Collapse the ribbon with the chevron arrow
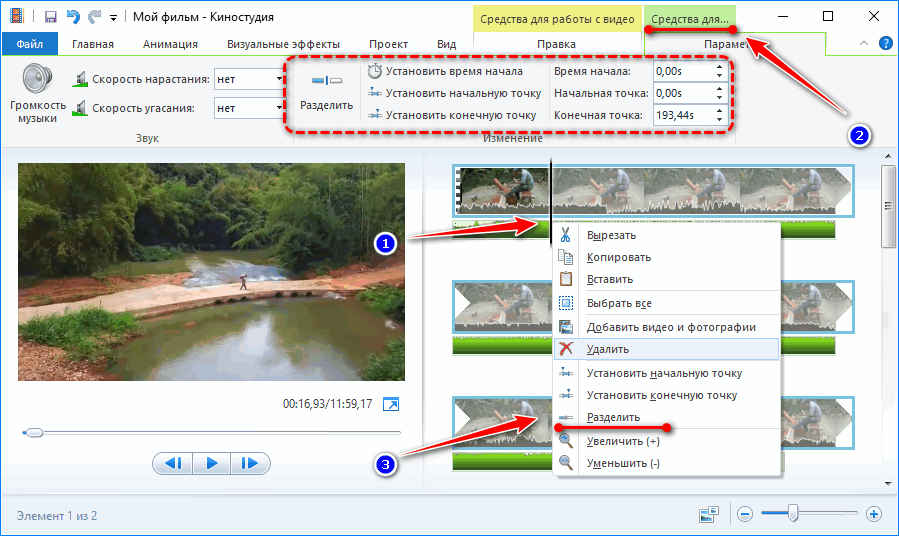The height and width of the screenshot is (536, 899). pos(864,44)
